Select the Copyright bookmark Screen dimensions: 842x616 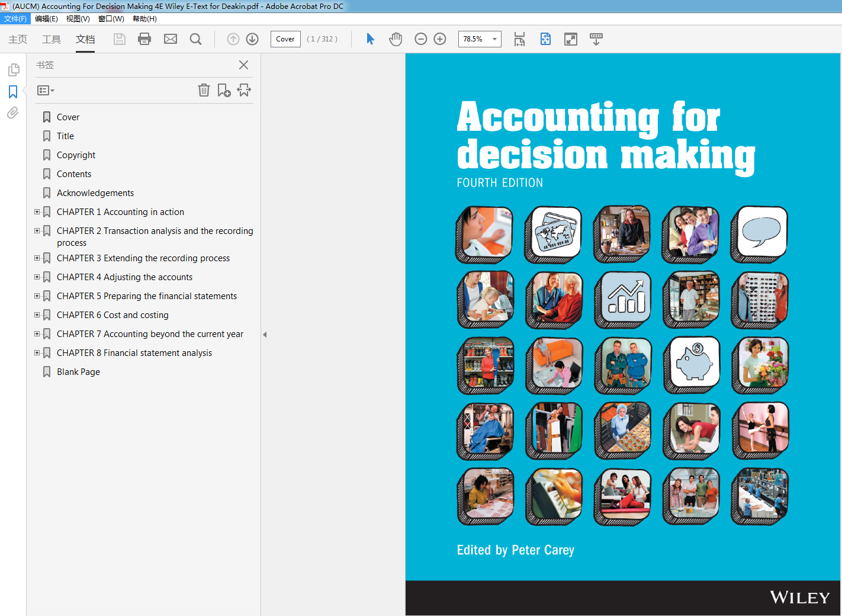pyautogui.click(x=76, y=155)
